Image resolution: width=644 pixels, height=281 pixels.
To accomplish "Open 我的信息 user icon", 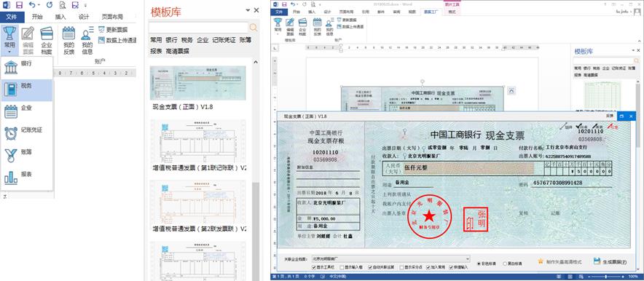I will click(x=87, y=40).
